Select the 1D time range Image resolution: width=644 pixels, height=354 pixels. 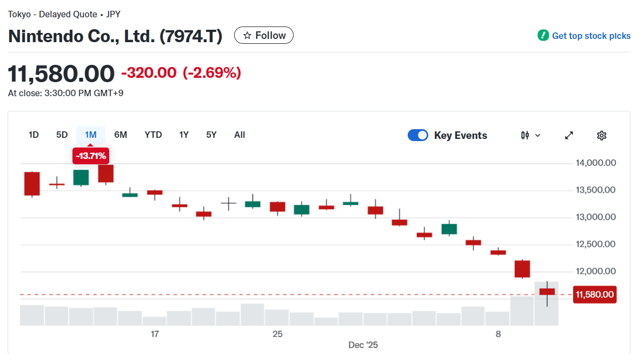[34, 135]
